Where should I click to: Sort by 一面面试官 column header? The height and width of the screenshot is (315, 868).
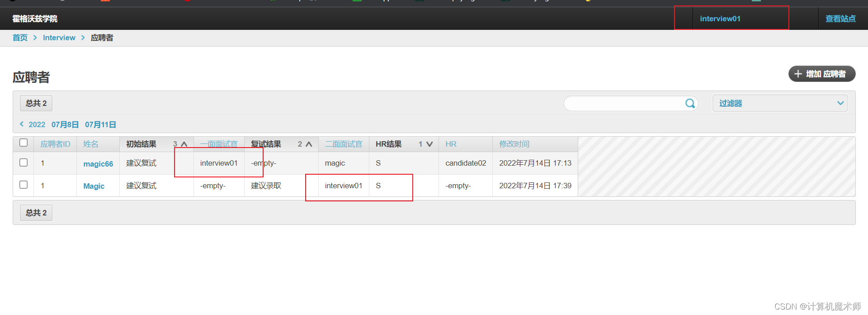(x=219, y=144)
